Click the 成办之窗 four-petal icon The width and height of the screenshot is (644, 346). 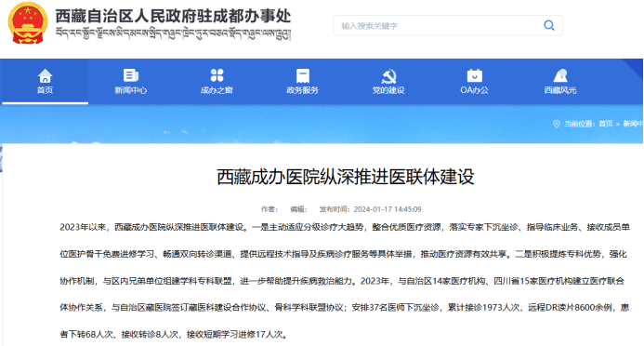(x=217, y=75)
